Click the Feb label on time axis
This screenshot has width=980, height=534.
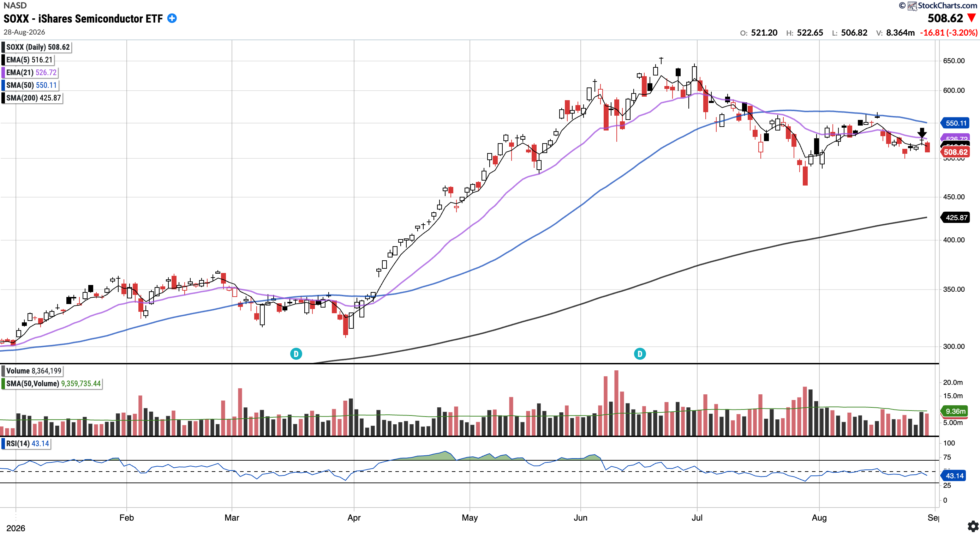(127, 518)
